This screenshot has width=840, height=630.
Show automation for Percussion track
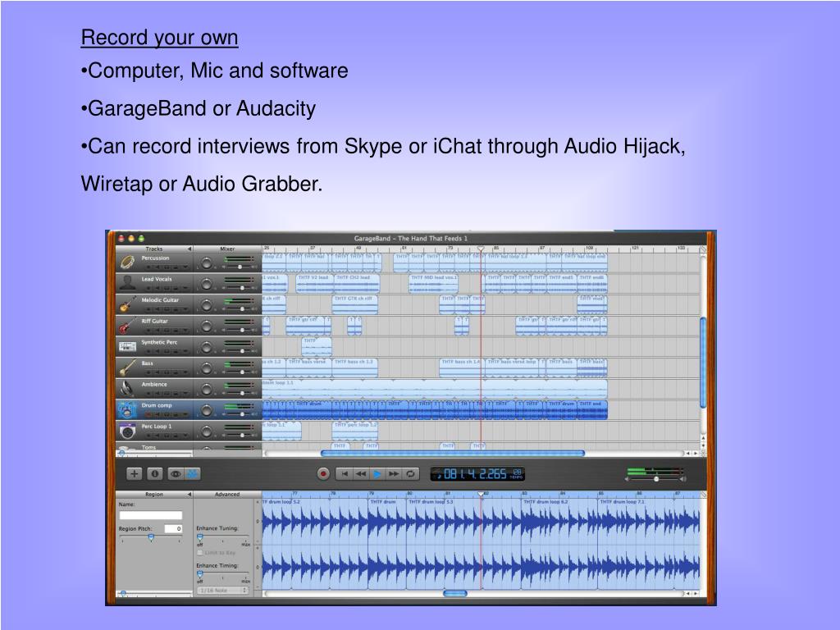click(x=185, y=267)
